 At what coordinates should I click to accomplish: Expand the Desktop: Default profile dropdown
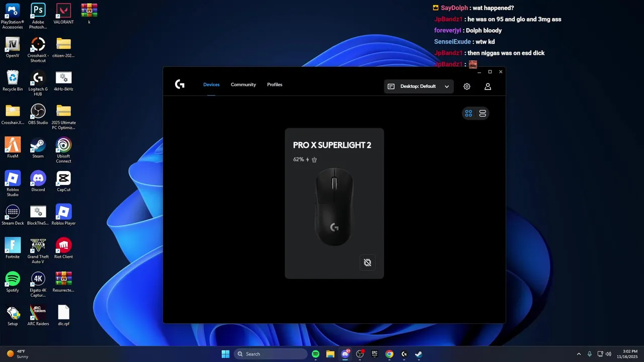click(x=419, y=86)
